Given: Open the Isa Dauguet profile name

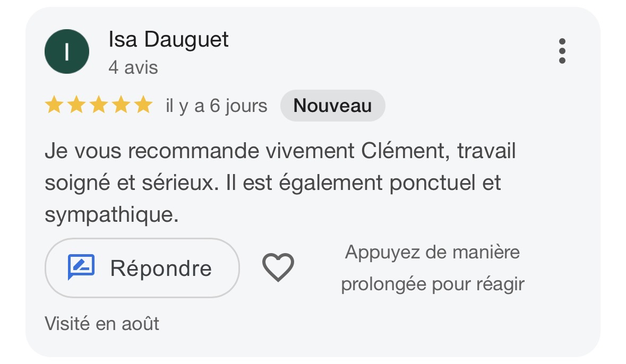Looking at the screenshot, I should point(168,39).
